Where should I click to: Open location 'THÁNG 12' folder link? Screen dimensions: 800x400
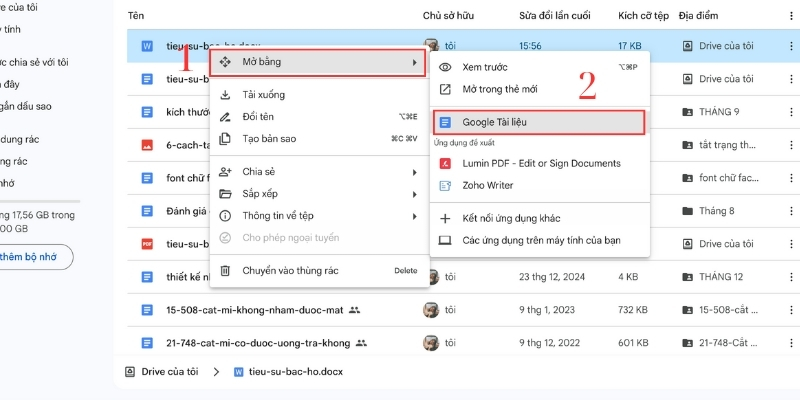coord(719,277)
